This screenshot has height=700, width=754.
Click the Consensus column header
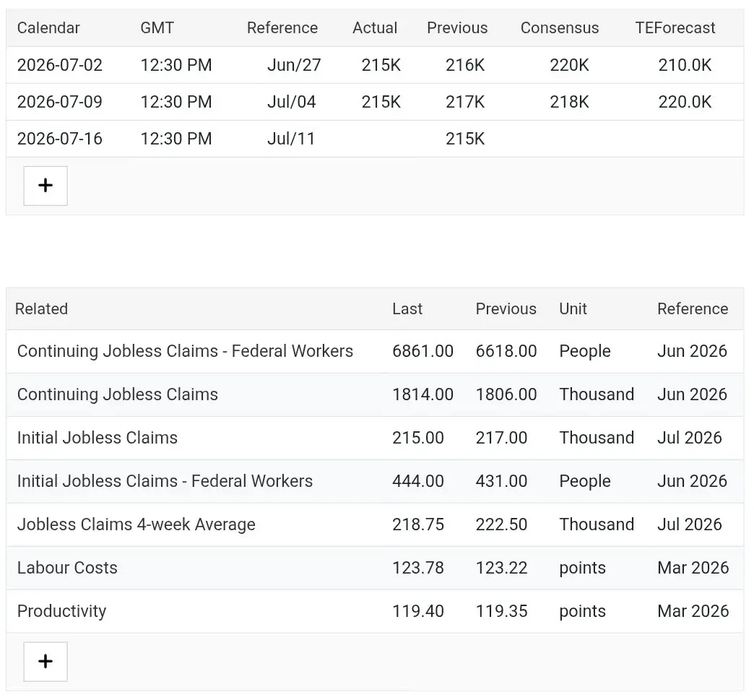(560, 28)
